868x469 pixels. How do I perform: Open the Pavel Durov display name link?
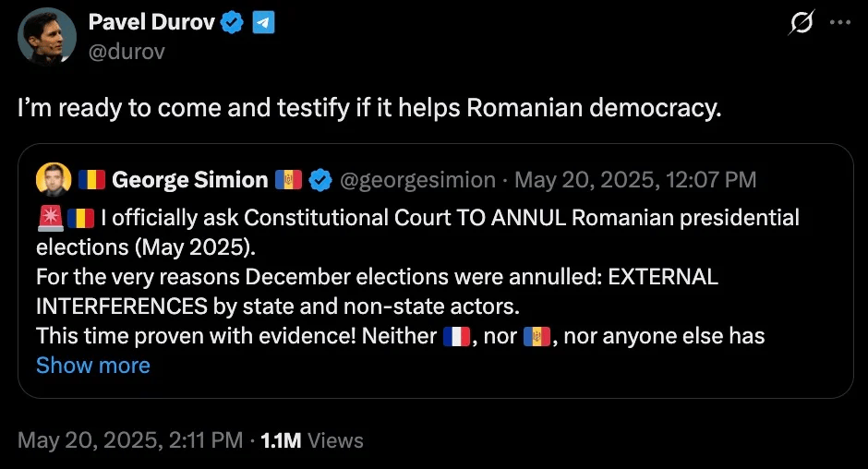tap(151, 23)
